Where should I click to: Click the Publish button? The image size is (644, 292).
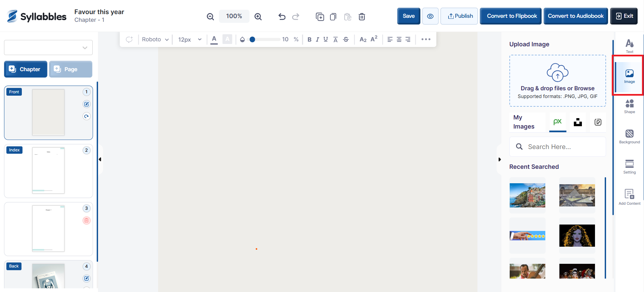[x=460, y=16]
